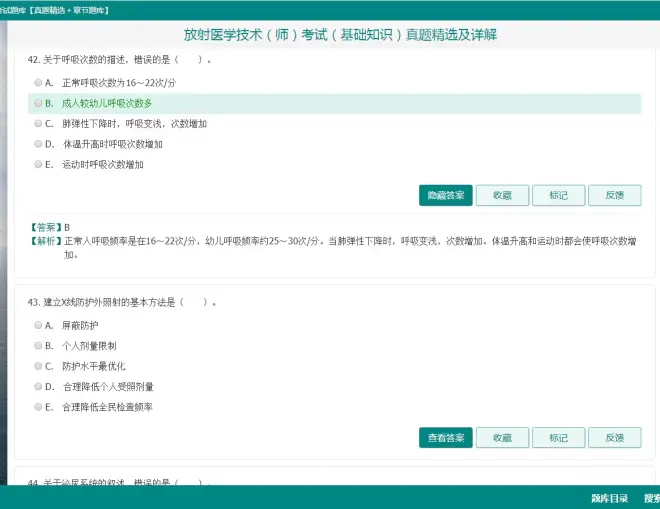This screenshot has width=660, height=509.
Task: Pick option C 防护水平最优化
Action: click(x=38, y=366)
